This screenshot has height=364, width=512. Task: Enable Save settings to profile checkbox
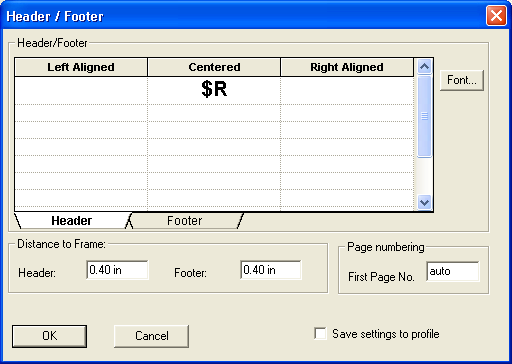click(320, 334)
